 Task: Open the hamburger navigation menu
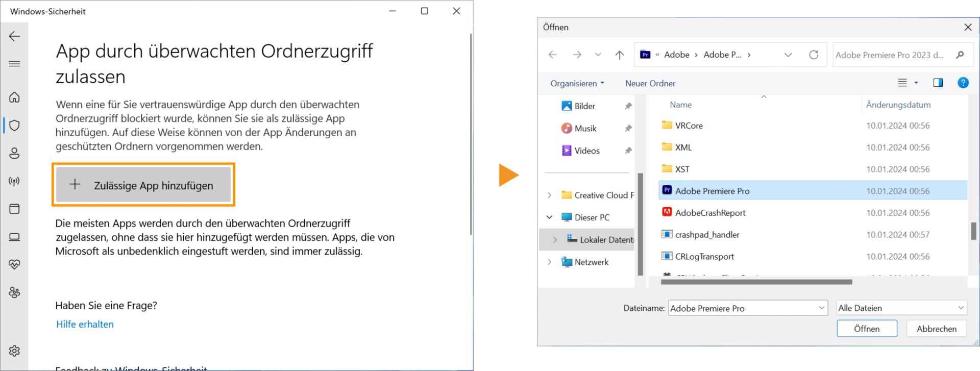click(14, 64)
